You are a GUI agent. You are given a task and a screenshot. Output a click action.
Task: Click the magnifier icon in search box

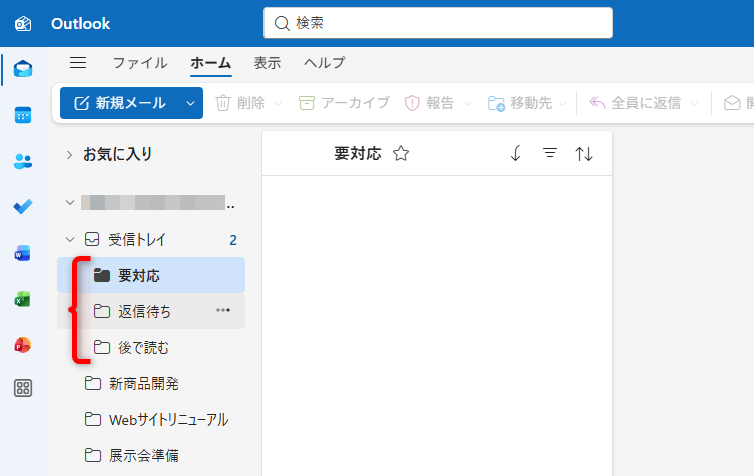tap(282, 23)
